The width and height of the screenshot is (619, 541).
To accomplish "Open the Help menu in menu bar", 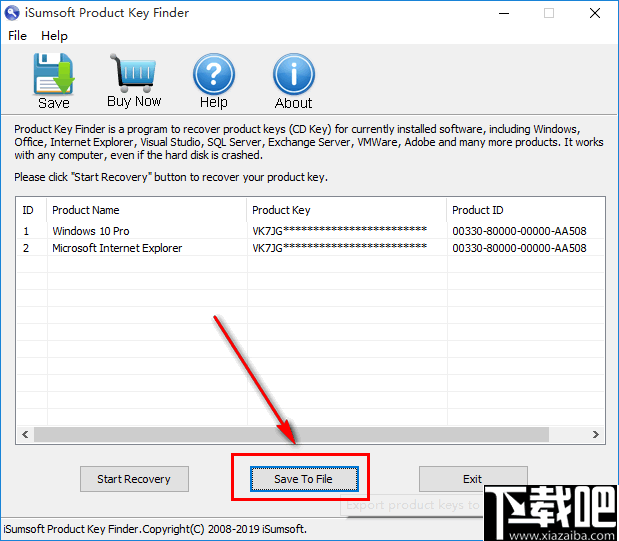I will [x=54, y=36].
